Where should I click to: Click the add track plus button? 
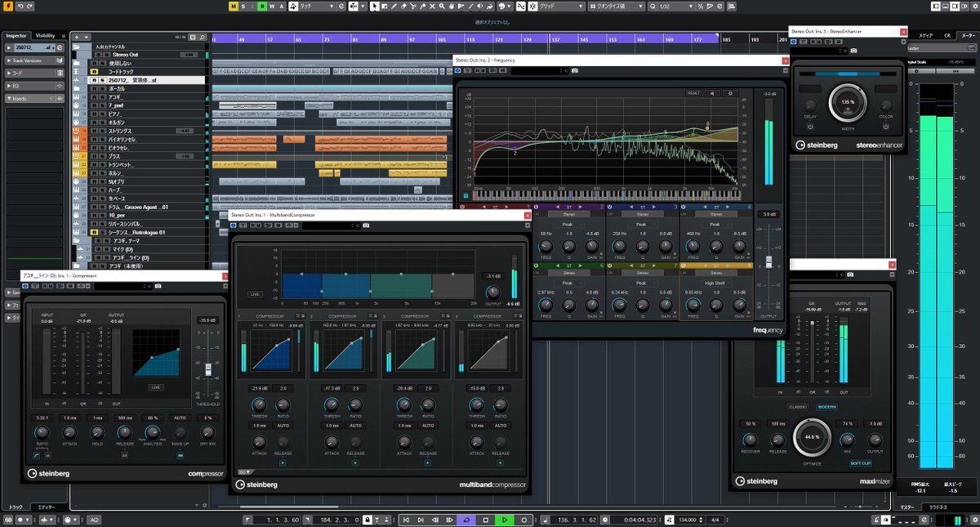76,37
